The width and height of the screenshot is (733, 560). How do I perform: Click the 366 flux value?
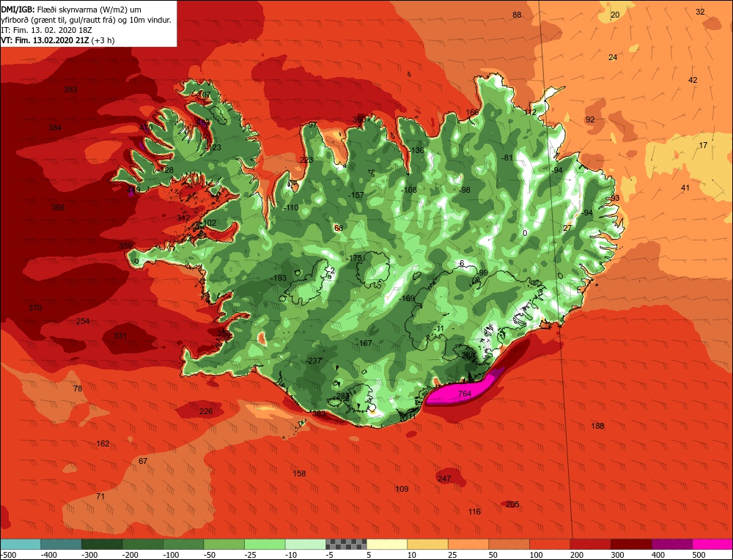point(58,207)
